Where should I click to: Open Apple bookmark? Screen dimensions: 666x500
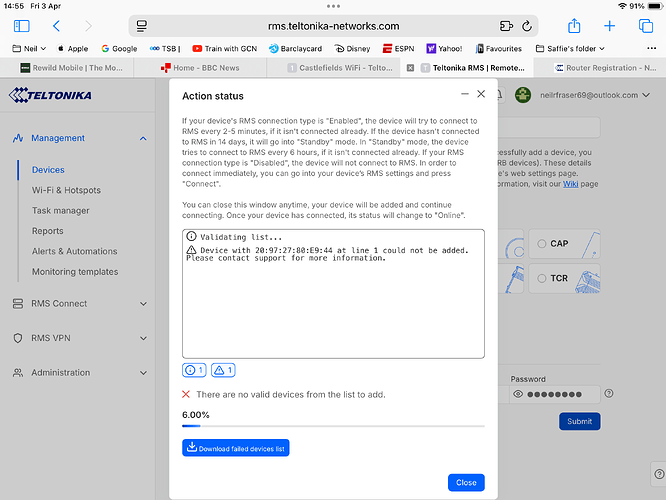[x=73, y=48]
